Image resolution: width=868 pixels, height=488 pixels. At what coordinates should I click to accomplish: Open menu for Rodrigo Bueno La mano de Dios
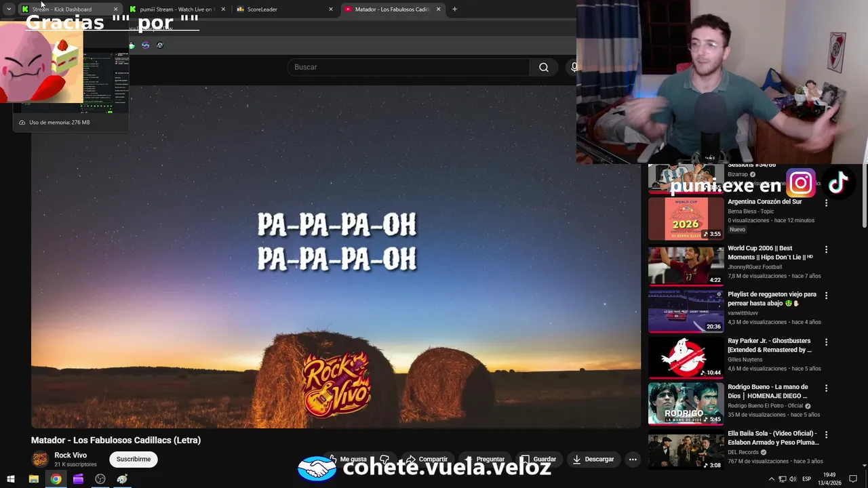click(826, 388)
